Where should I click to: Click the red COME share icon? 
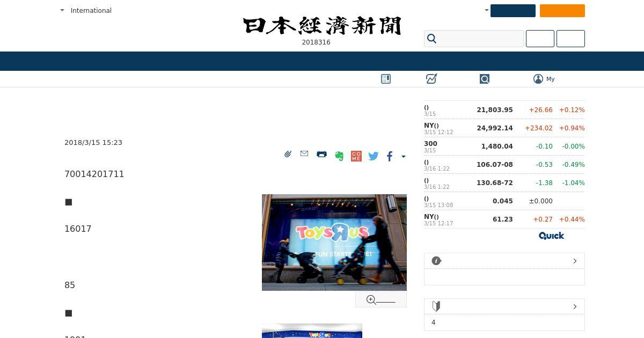pyautogui.click(x=356, y=156)
